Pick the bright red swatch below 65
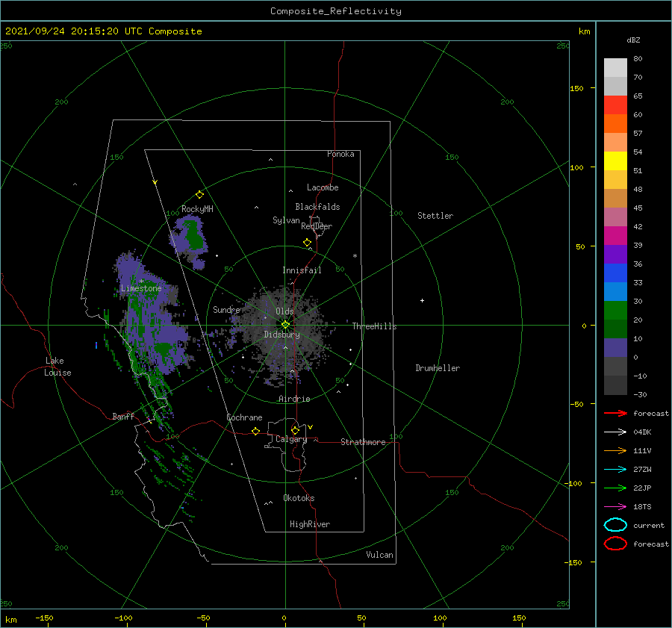 click(615, 105)
